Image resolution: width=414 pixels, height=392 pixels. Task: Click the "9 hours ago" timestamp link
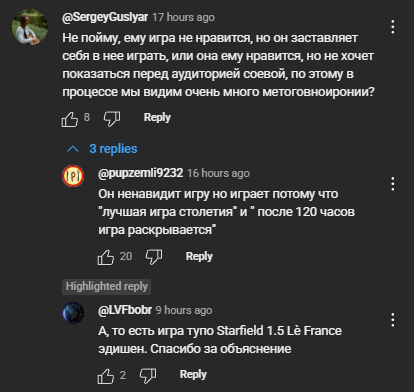pyautogui.click(x=184, y=310)
